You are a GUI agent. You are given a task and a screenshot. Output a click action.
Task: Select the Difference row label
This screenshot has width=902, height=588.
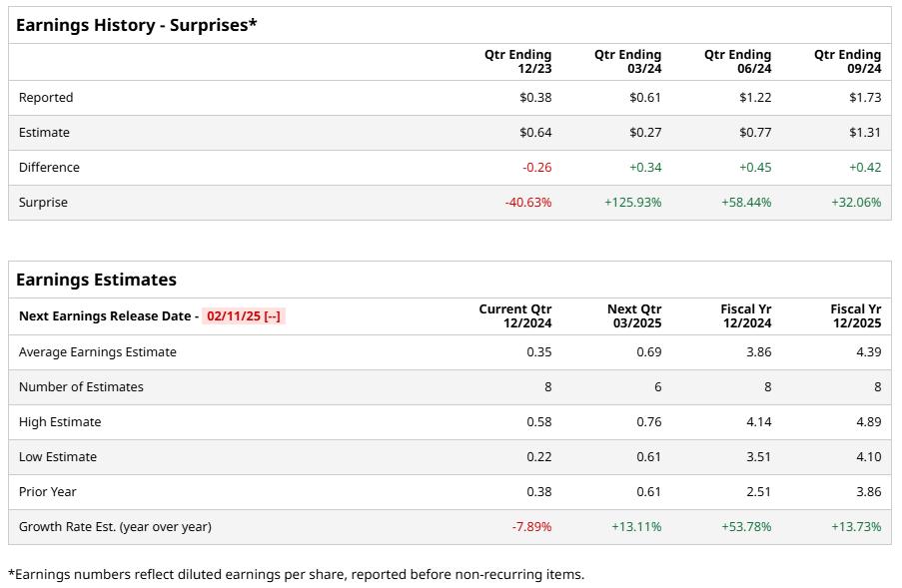49,168
